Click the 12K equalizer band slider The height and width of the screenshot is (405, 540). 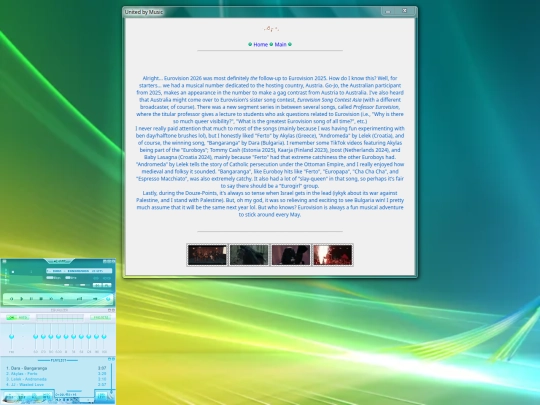(89, 336)
